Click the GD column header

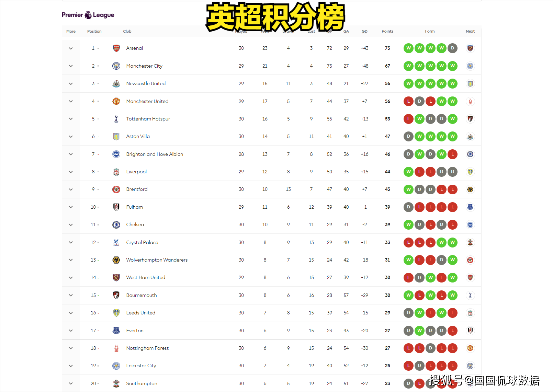point(364,31)
